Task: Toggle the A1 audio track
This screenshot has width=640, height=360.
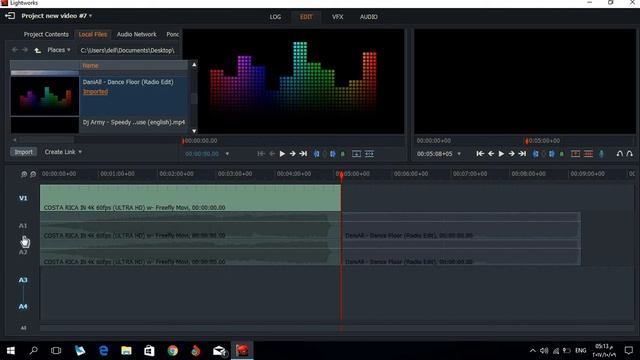Action: tap(23, 226)
